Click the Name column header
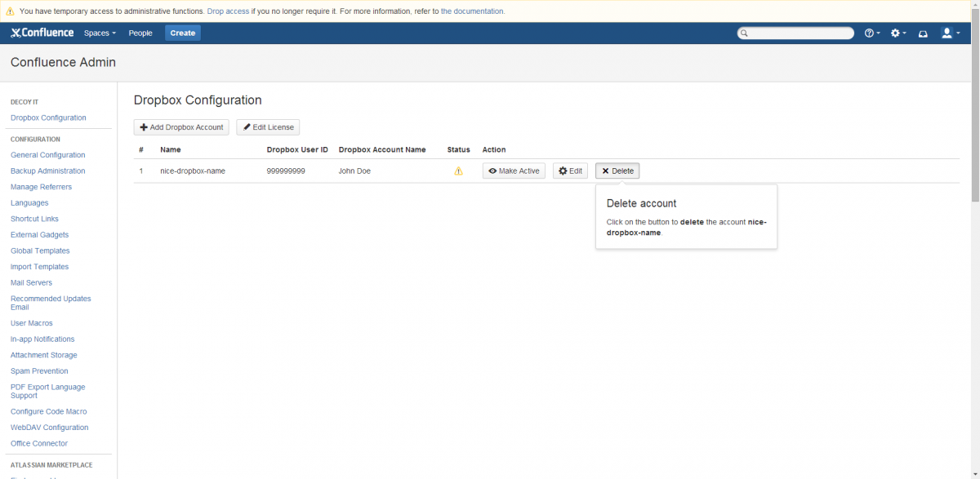The image size is (980, 479). click(171, 150)
